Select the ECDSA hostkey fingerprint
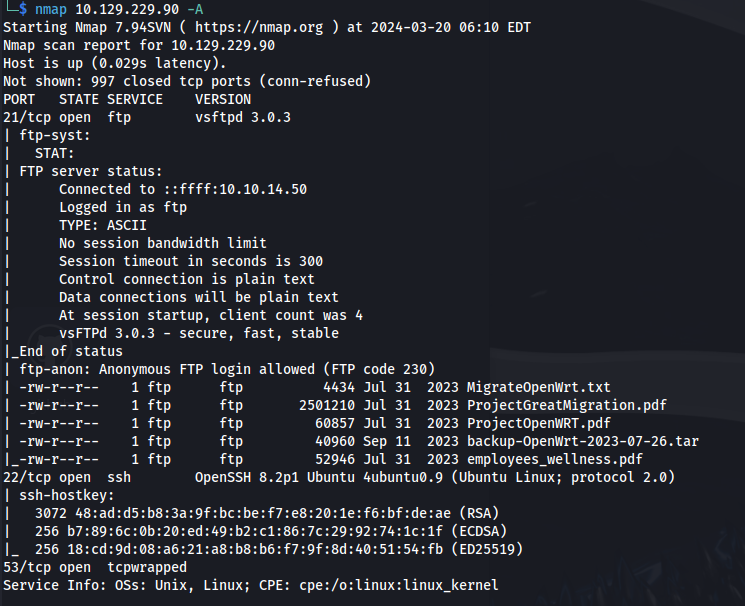The height and width of the screenshot is (606, 745). (x=255, y=531)
